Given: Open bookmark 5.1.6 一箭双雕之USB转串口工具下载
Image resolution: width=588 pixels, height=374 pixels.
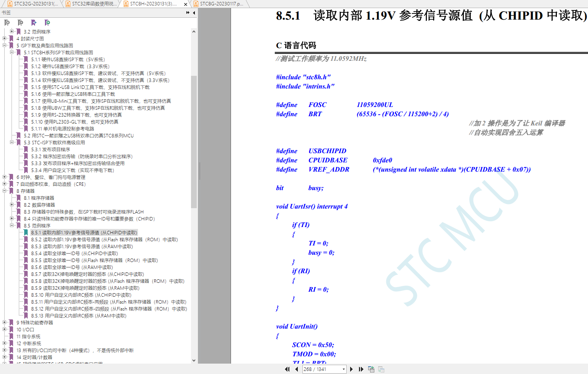Looking at the screenshot, I should tap(73, 94).
